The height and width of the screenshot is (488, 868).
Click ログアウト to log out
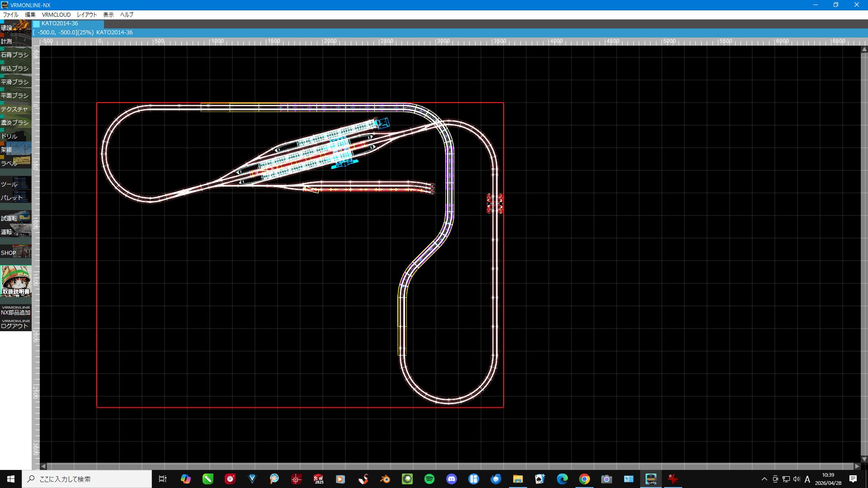pos(16,324)
